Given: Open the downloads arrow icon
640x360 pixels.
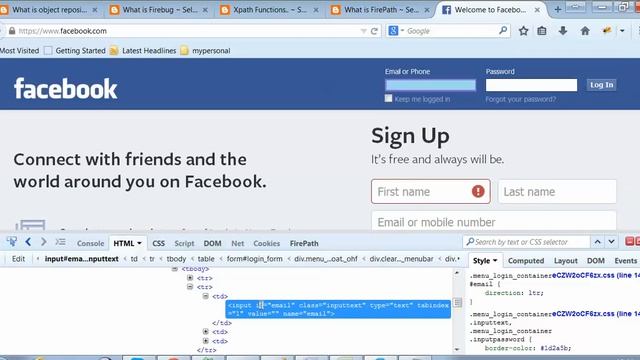Looking at the screenshot, I should tap(563, 31).
